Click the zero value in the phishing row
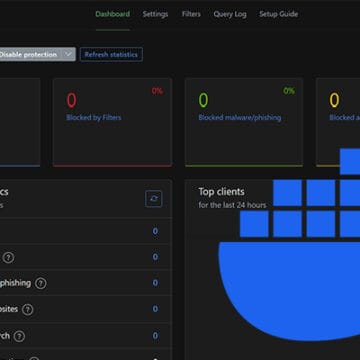 [155, 283]
